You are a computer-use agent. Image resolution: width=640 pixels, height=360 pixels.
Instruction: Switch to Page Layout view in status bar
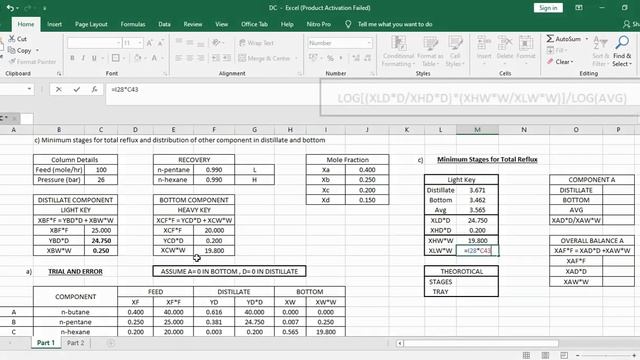(545, 356)
